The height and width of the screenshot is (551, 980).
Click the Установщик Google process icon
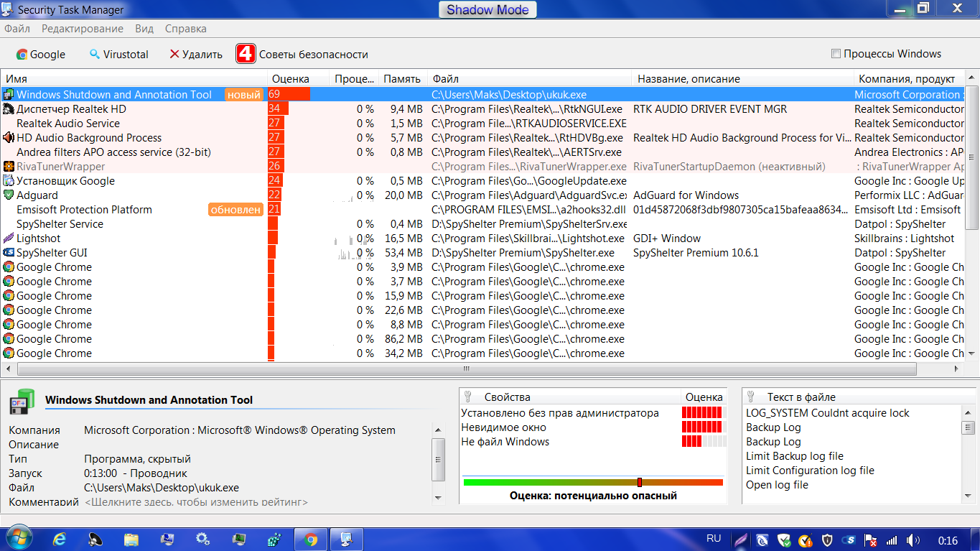9,181
